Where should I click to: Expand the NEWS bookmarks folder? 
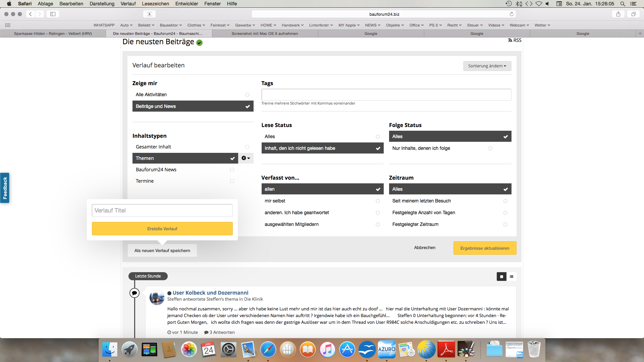tap(373, 25)
